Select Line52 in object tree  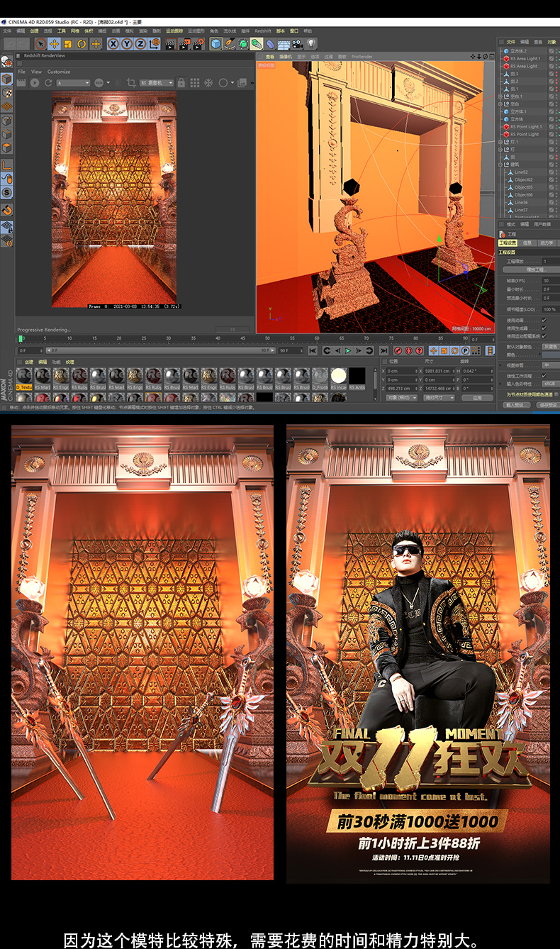coord(521,172)
